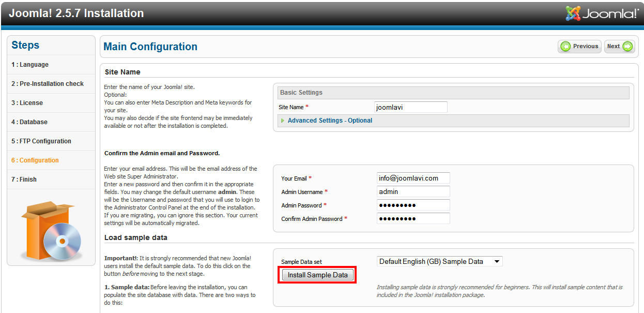Click the 'Confirm Admin Password' label

click(x=312, y=219)
